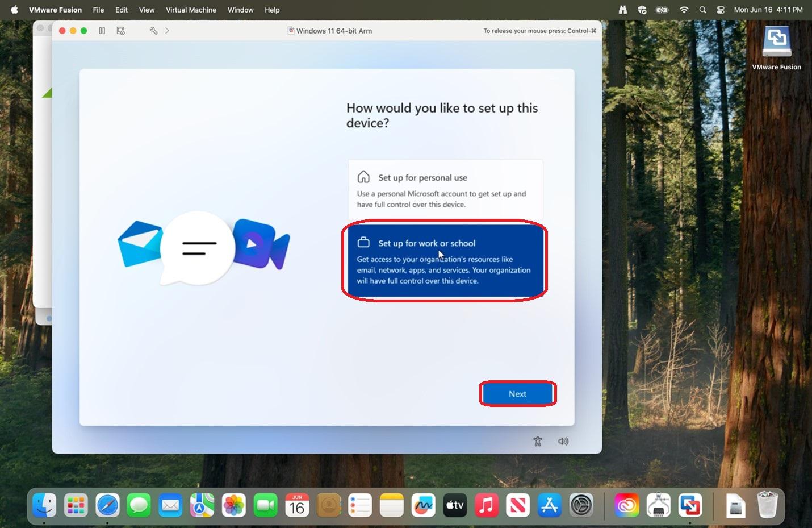Open Control Center from the menu bar
Viewport: 812px width, 528px height.
coord(721,10)
